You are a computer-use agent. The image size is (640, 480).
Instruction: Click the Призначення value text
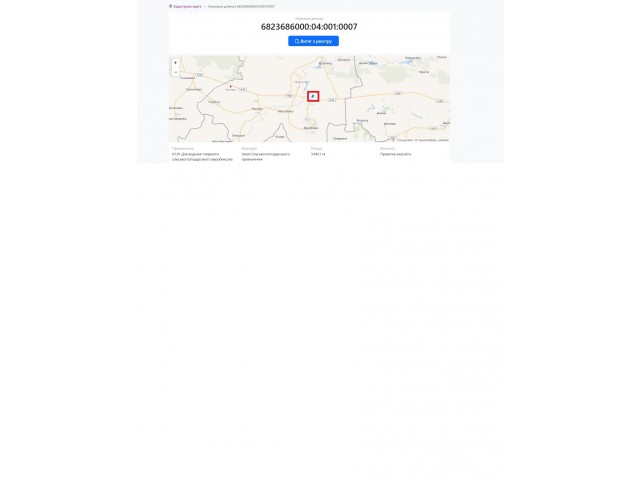coord(202,157)
